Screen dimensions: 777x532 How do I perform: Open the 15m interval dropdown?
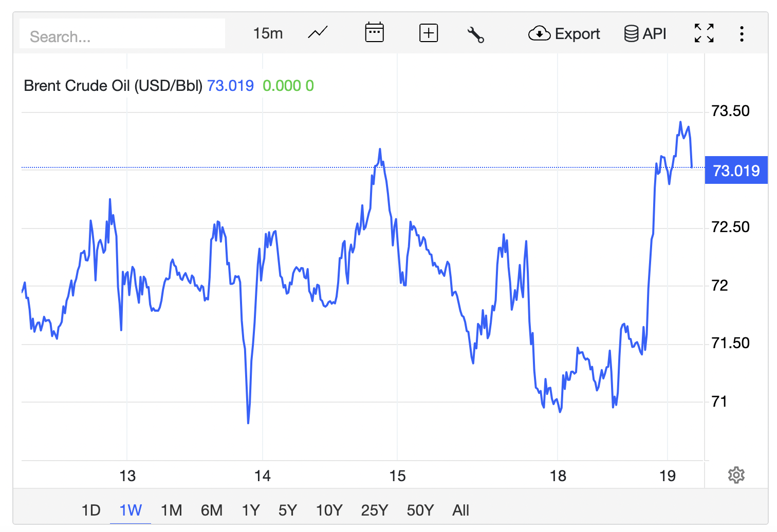tap(268, 33)
